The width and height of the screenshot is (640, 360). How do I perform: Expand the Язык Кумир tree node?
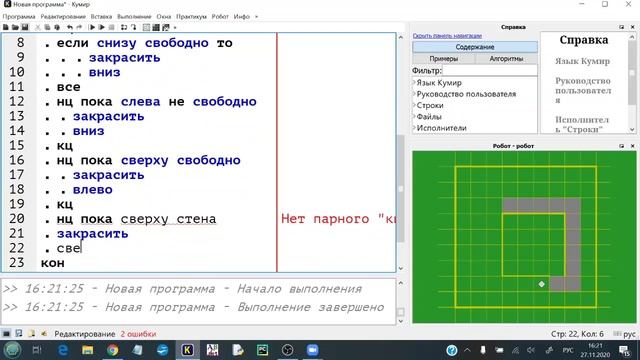414,82
